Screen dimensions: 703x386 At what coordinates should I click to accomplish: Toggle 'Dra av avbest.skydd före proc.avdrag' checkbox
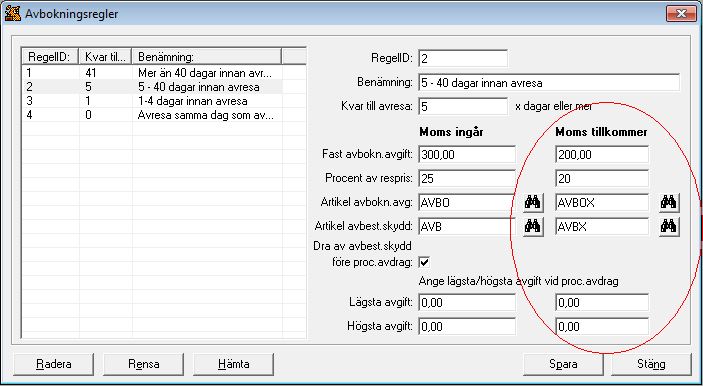coord(424,263)
